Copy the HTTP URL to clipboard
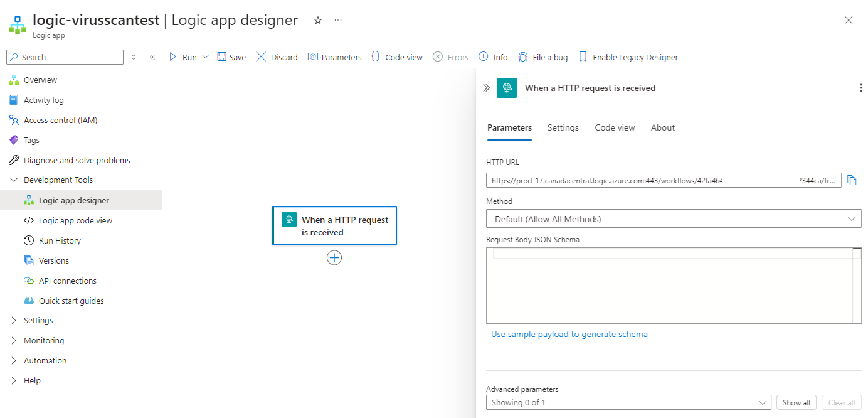The width and height of the screenshot is (868, 418). (x=852, y=181)
